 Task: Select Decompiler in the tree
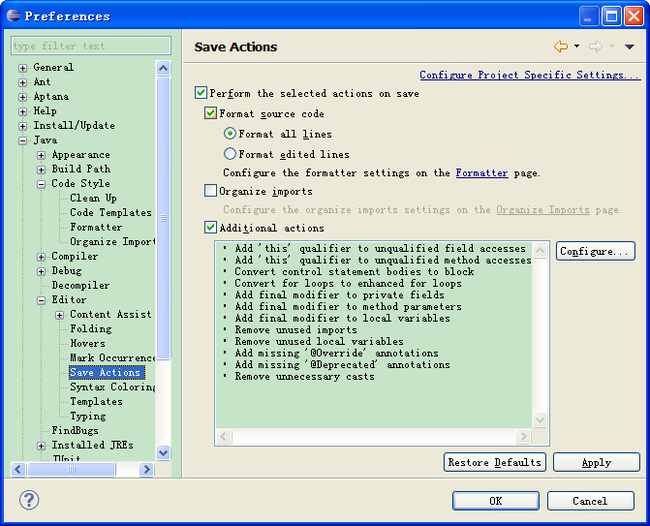pyautogui.click(x=80, y=285)
